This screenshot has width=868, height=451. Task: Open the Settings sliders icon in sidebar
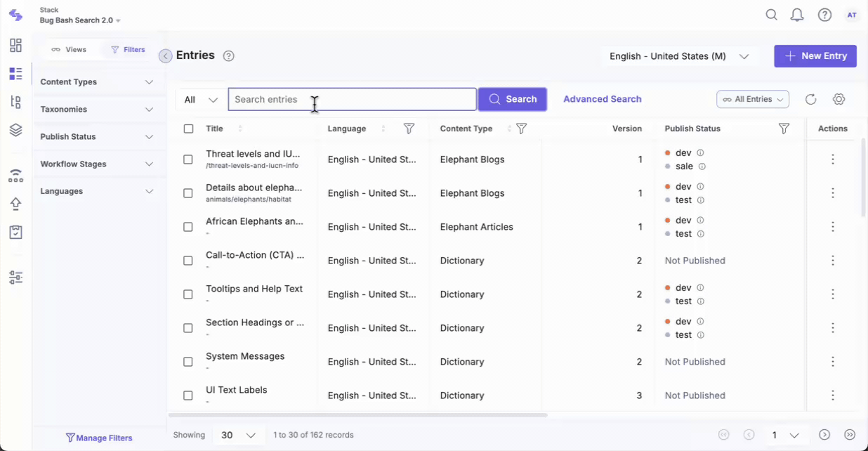pos(15,277)
